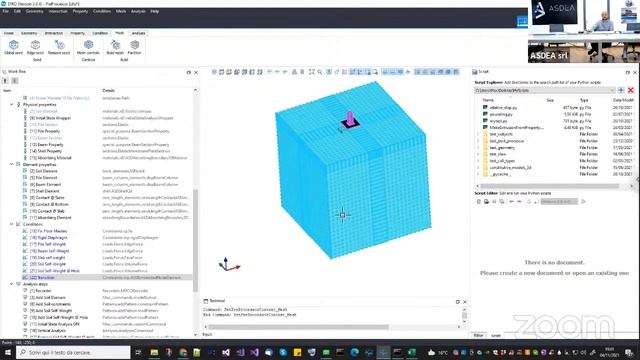640x360 pixels.
Task: Open the Windows Start menu
Action: pos(8,352)
